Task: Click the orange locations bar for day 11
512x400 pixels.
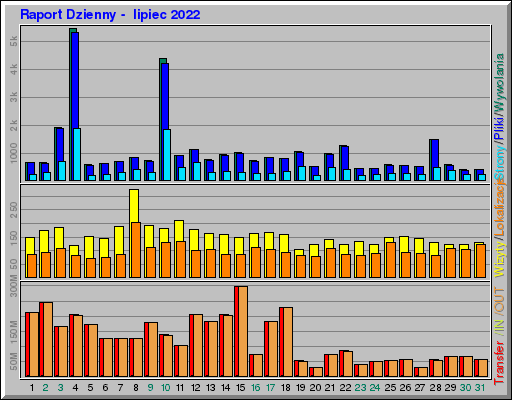Action: [181, 259]
